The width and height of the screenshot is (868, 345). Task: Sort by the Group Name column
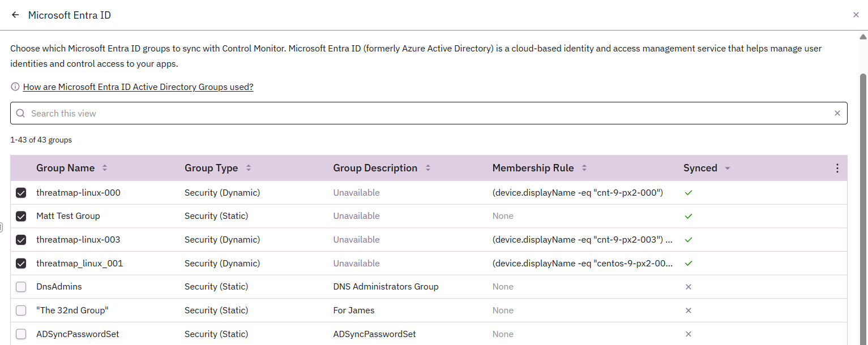coord(105,168)
